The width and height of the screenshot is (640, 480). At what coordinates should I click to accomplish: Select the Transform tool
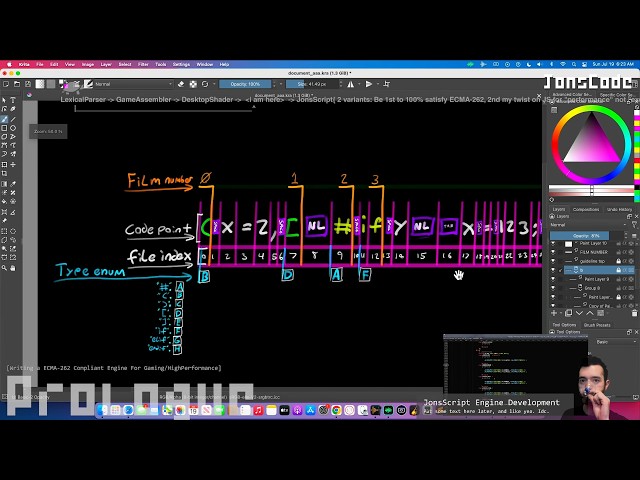point(4,164)
